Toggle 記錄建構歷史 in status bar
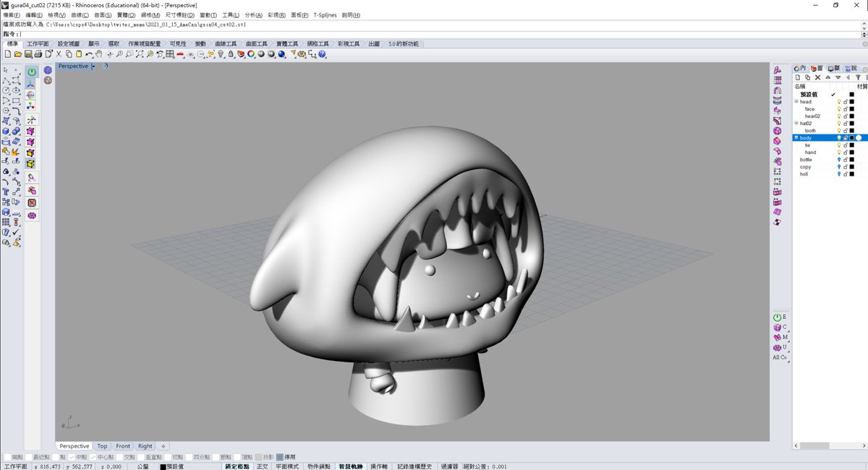Screen dimensions: 868x470 click(414, 466)
